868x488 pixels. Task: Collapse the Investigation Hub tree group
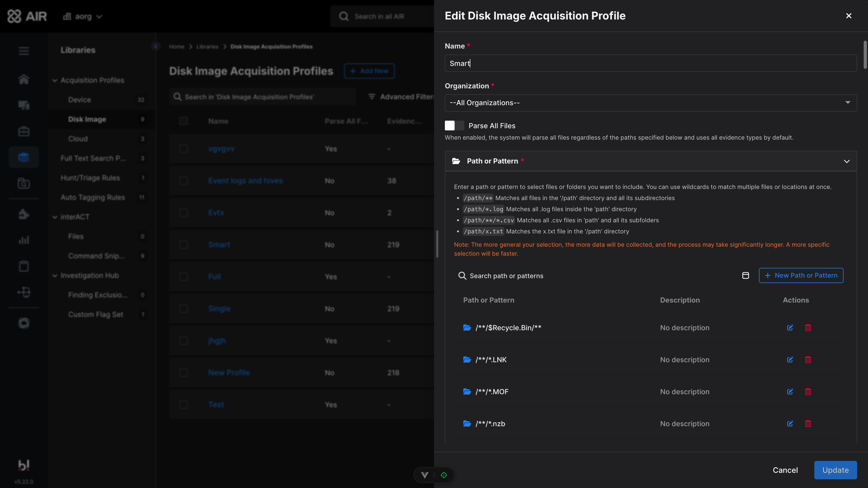(x=55, y=275)
